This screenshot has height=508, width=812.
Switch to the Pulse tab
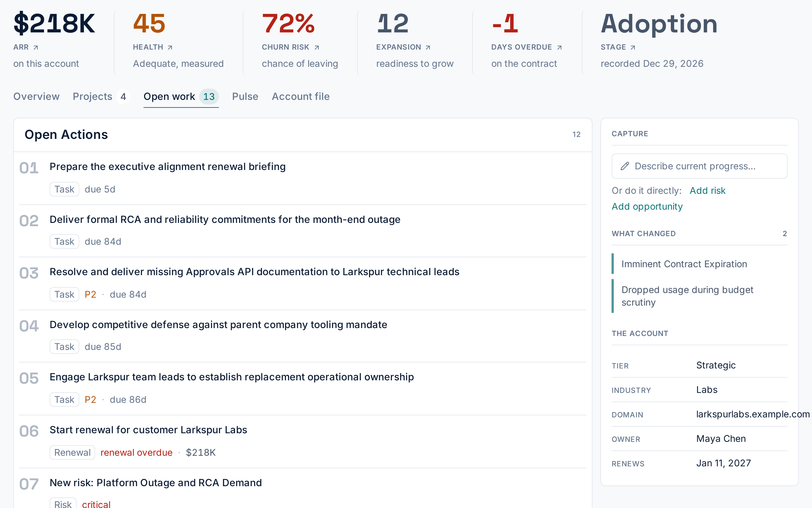click(245, 97)
